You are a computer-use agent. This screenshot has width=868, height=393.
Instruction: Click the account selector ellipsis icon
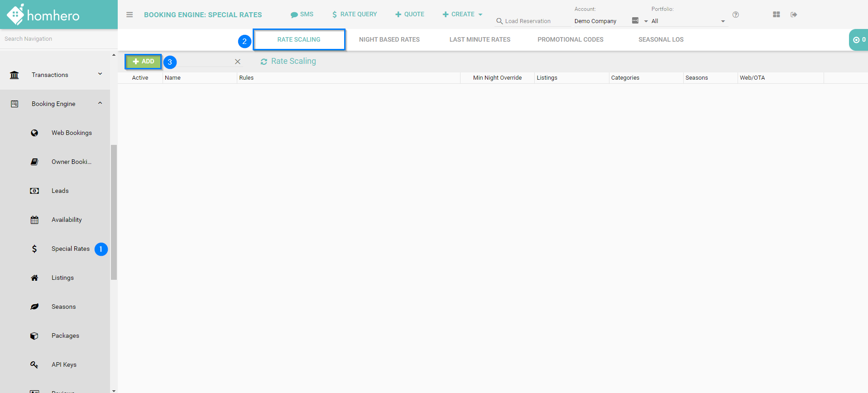click(635, 21)
